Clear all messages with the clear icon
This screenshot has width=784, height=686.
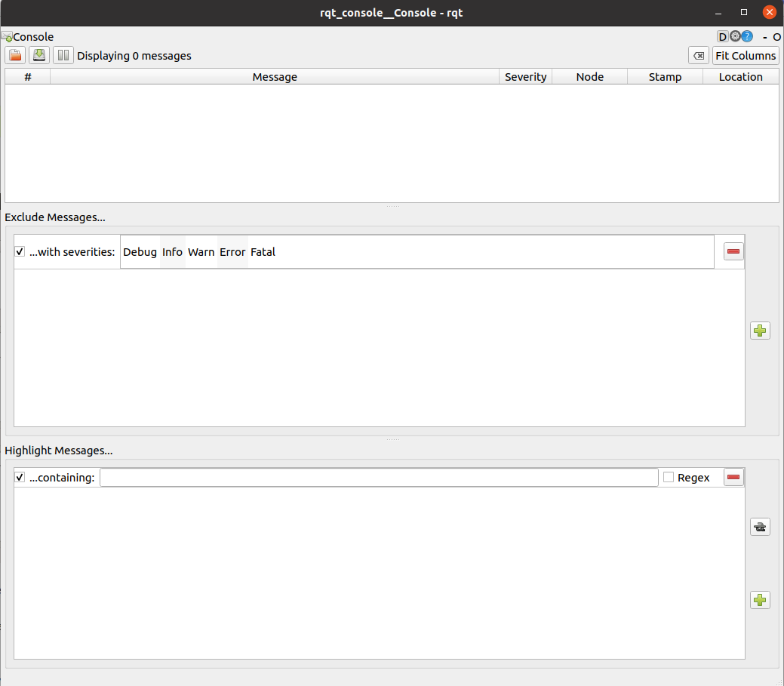click(x=699, y=56)
